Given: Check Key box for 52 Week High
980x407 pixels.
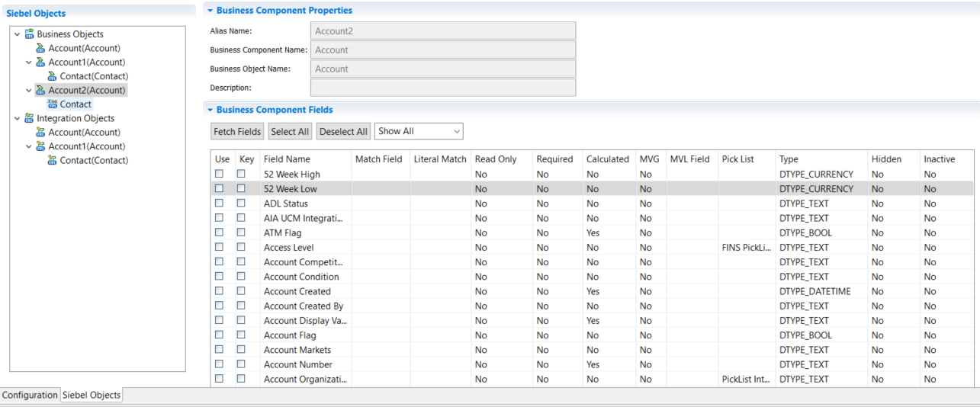Looking at the screenshot, I should (x=241, y=174).
